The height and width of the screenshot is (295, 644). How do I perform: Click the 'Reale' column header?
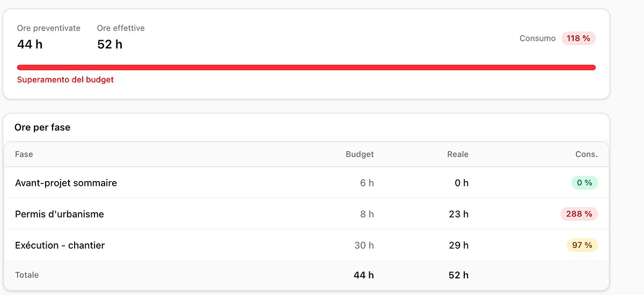click(458, 154)
